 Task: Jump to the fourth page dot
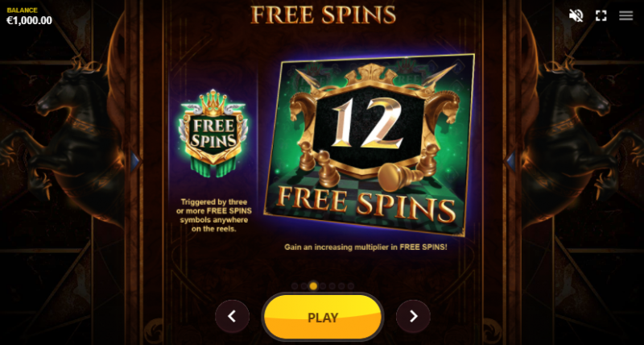coord(323,286)
